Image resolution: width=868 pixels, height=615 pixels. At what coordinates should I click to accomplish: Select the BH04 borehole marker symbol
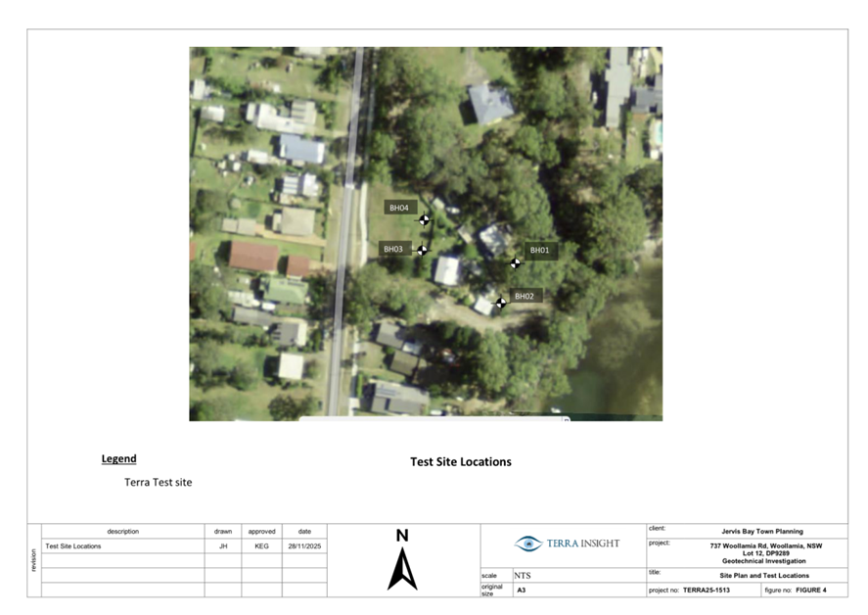(x=425, y=219)
